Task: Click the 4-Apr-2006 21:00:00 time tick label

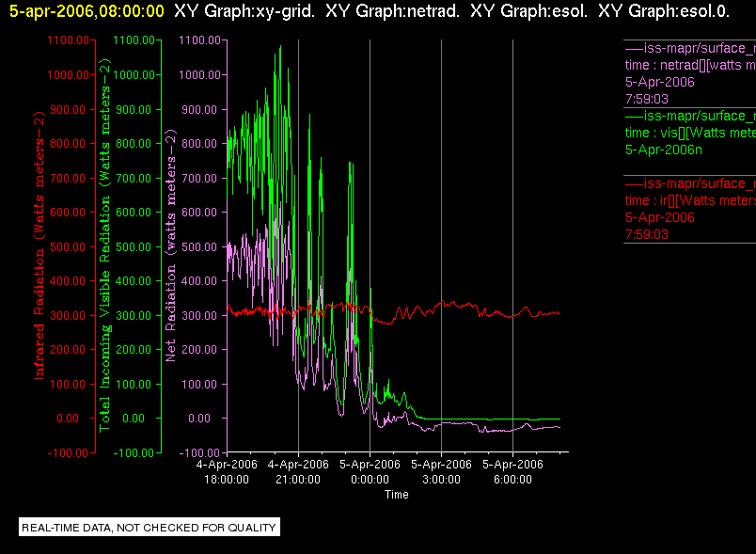Action: [x=298, y=472]
